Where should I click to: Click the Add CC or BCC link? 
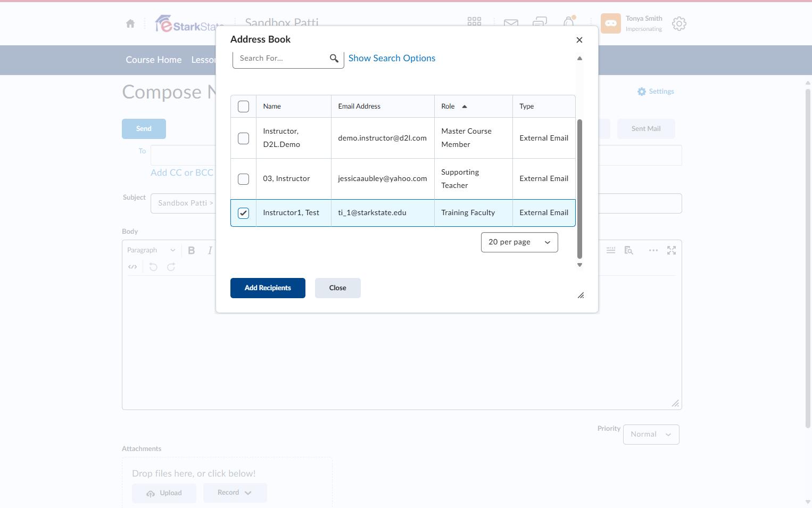point(182,173)
